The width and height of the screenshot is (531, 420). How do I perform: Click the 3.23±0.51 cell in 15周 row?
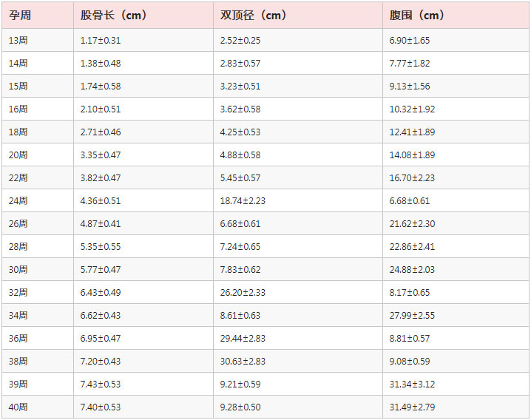(x=240, y=87)
